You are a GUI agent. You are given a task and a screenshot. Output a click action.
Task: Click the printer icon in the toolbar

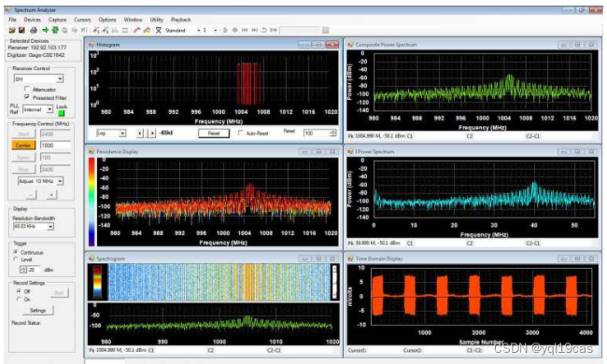(34, 30)
